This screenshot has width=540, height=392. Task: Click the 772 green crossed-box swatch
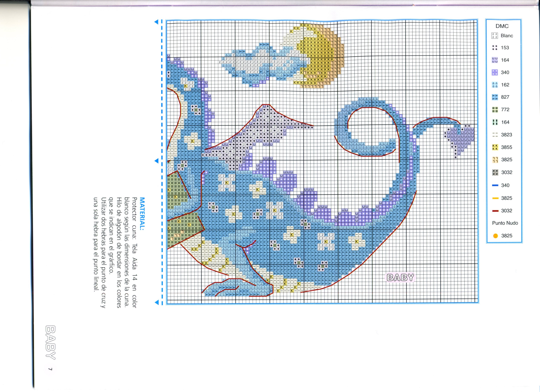[x=495, y=110]
